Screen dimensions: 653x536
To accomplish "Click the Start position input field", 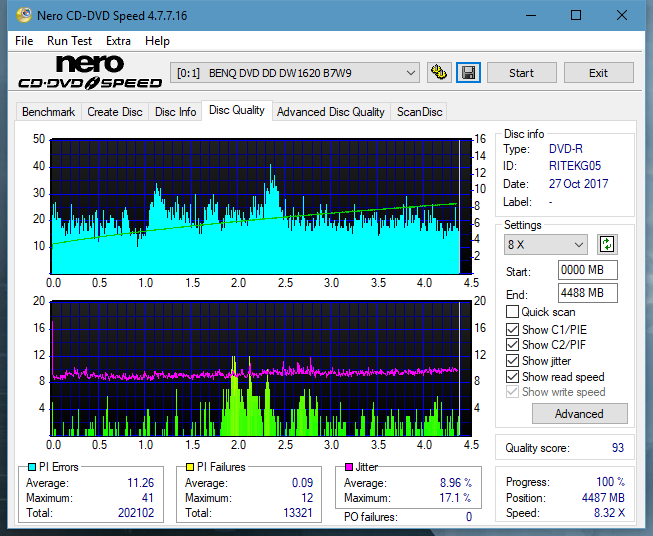I will click(x=587, y=270).
